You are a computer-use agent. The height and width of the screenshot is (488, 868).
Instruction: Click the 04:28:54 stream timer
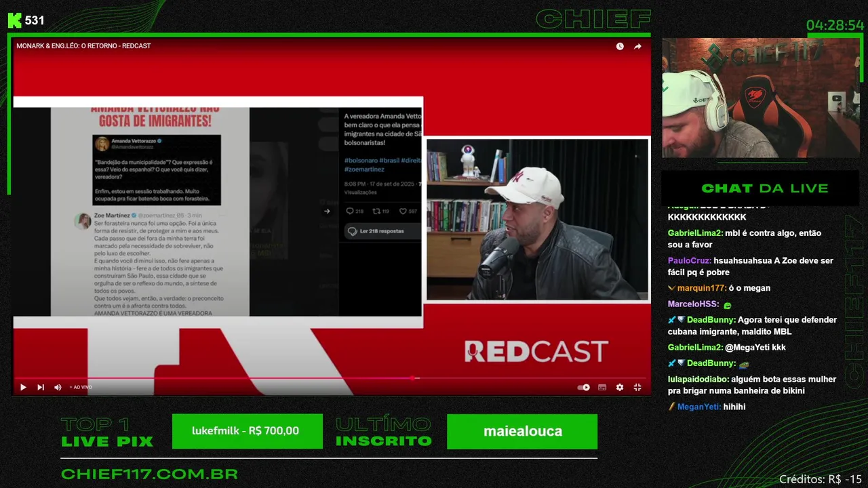pos(835,26)
